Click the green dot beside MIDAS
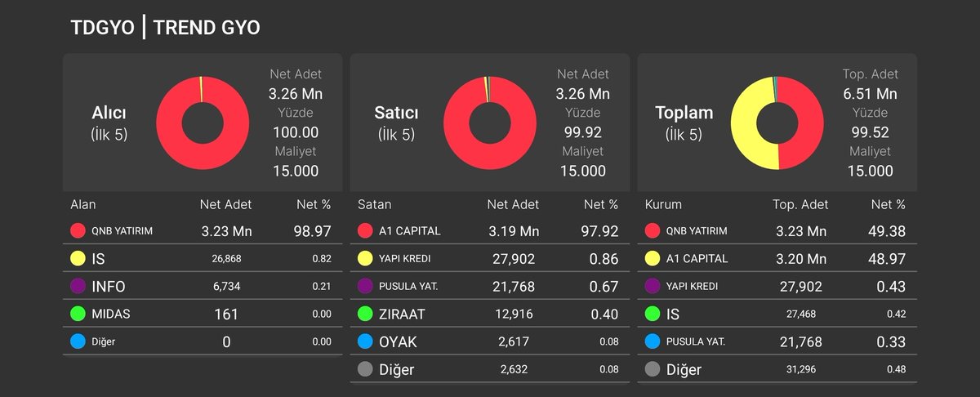The image size is (980, 397). pos(78,314)
